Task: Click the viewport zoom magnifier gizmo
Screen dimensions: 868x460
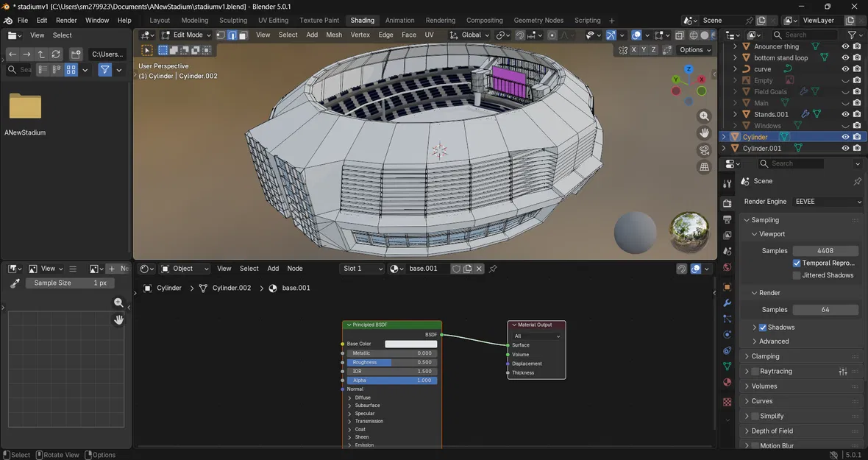Action: click(x=704, y=116)
